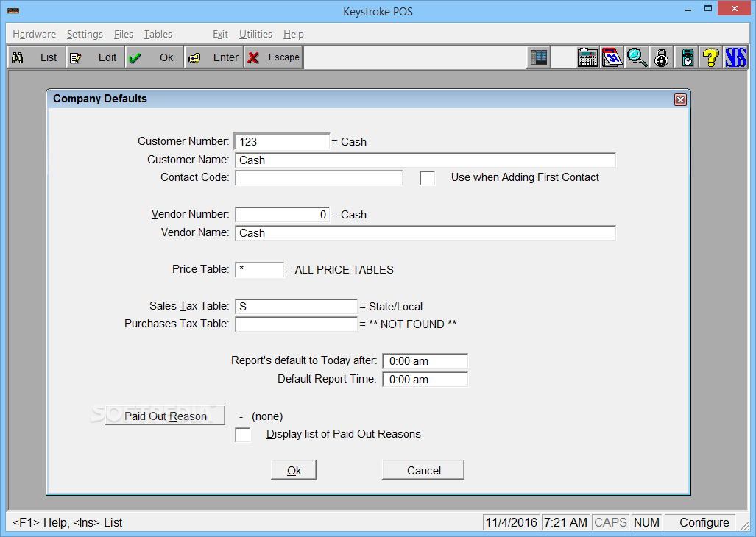Open the on-screen keypad panel icon
The height and width of the screenshot is (537, 756).
click(x=539, y=57)
